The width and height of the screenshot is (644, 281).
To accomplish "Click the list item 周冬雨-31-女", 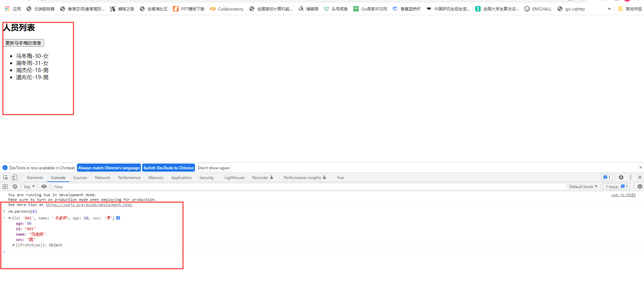I will tap(32, 63).
